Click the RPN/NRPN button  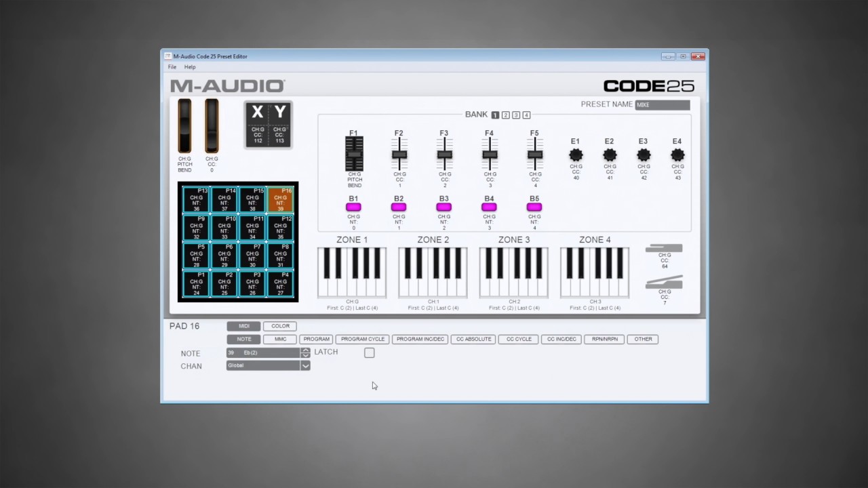coord(604,339)
